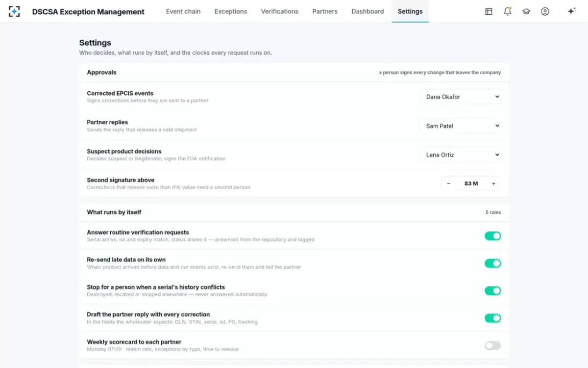Click the Weekly scorecard to each partner label

(x=134, y=342)
